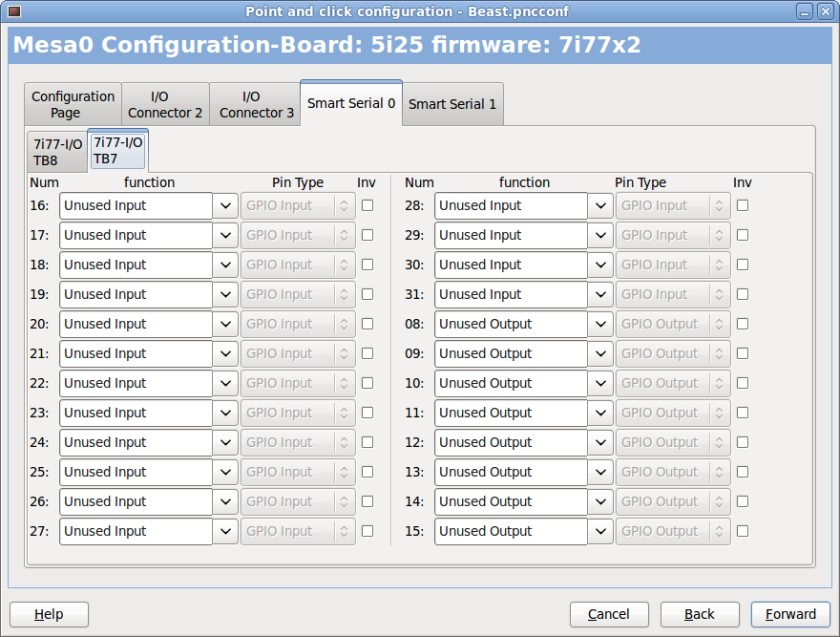Screen dimensions: 840x637
Task: Toggle Inv checkbox for pin 25
Action: [x=367, y=472]
